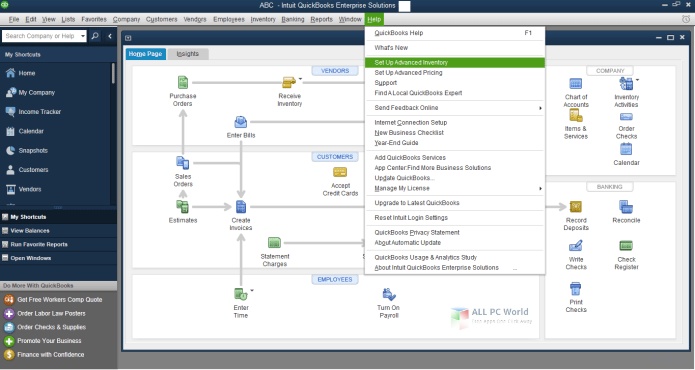Open Create Invoices icon

[241, 206]
